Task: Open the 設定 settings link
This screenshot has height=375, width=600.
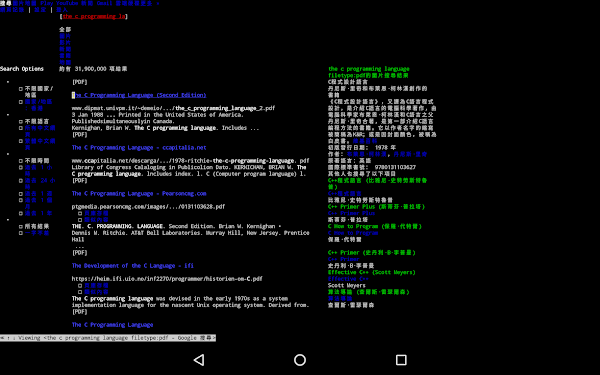Action: pos(40,10)
